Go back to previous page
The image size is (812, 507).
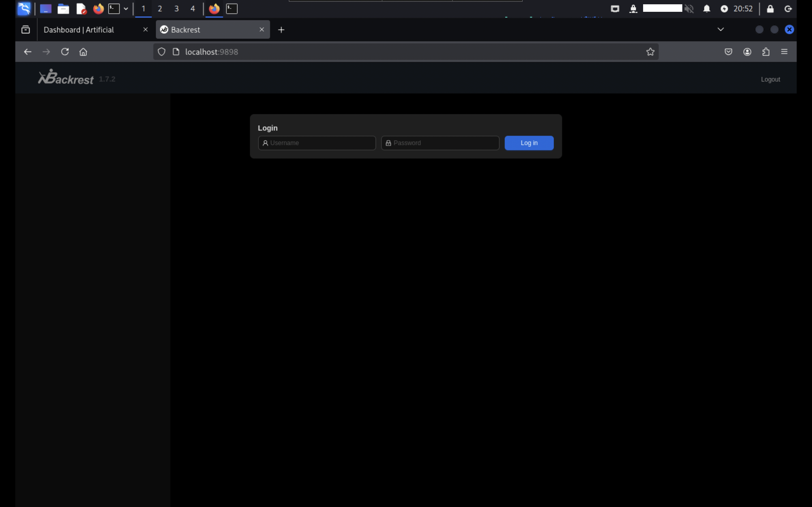[27, 52]
